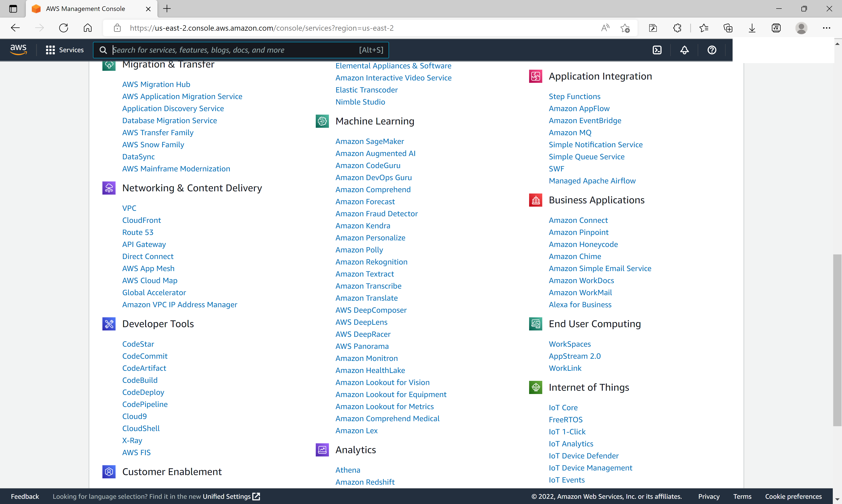The height and width of the screenshot is (504, 842).
Task: Open the help question mark icon
Action: coord(712,50)
